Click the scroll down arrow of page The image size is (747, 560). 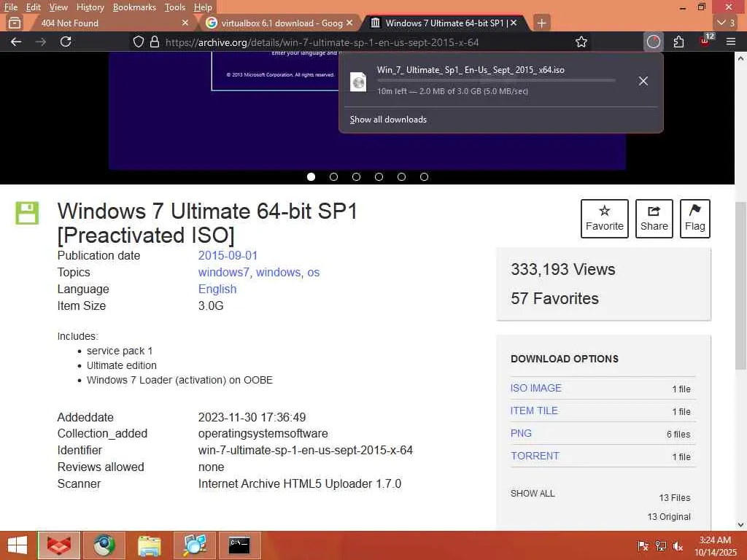click(740, 525)
